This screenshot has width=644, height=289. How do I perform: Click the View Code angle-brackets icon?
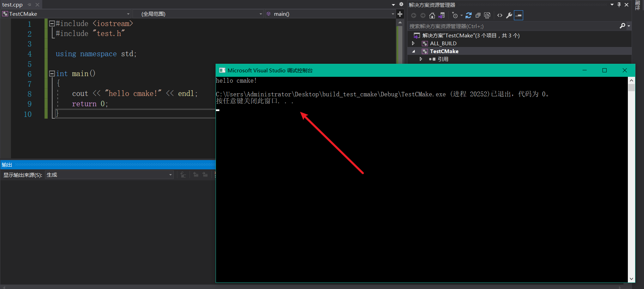[x=500, y=15]
